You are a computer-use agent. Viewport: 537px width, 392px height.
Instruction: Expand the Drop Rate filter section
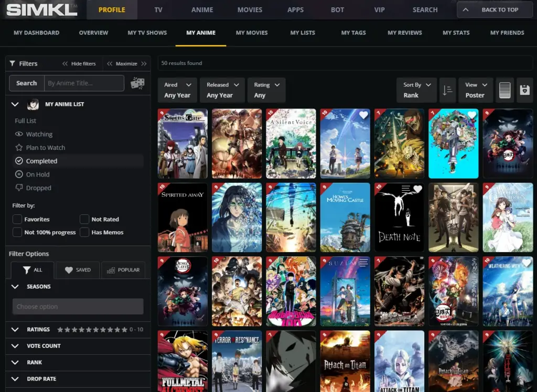[x=15, y=379]
